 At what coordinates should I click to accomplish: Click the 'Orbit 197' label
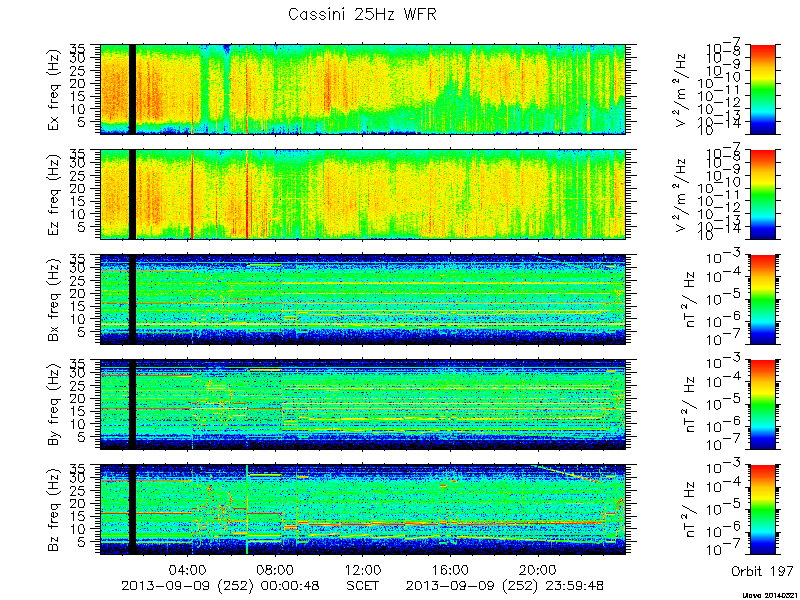click(762, 571)
